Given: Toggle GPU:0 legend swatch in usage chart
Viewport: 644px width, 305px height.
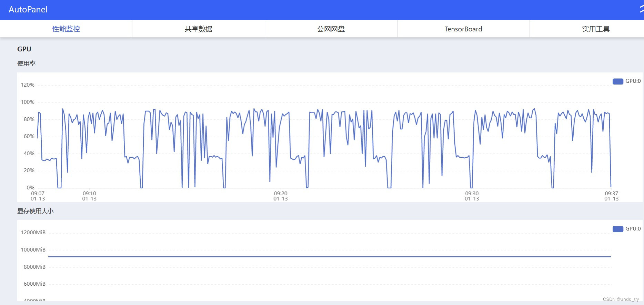Looking at the screenshot, I should [617, 81].
